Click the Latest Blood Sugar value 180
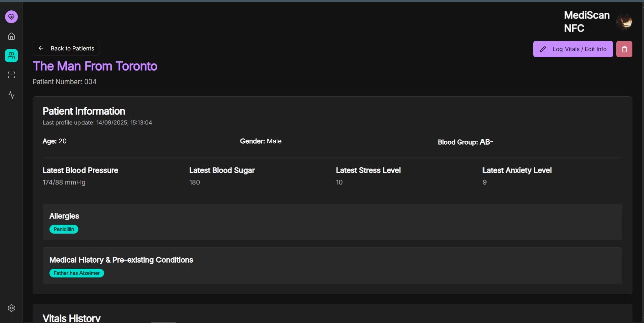 pyautogui.click(x=195, y=182)
